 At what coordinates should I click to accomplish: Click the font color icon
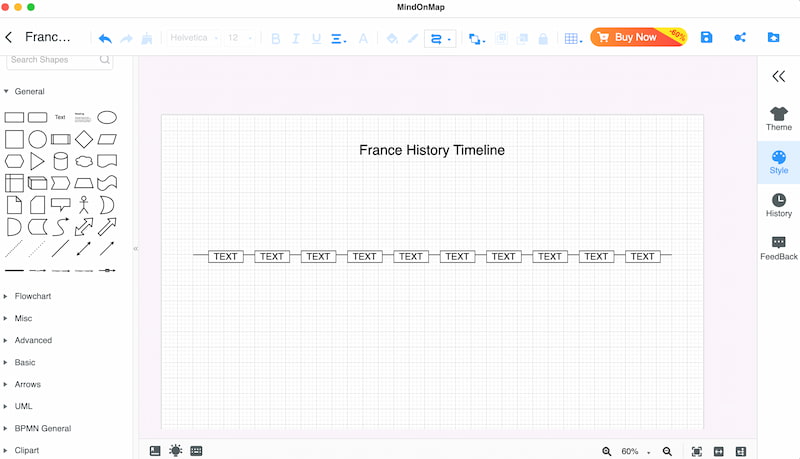pyautogui.click(x=363, y=38)
